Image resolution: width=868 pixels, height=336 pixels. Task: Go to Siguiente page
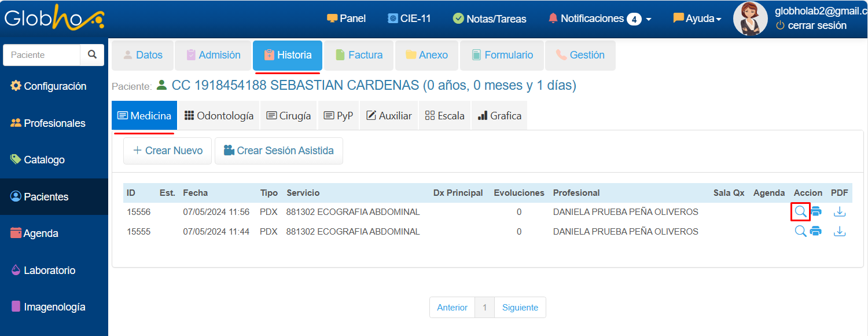click(x=520, y=308)
